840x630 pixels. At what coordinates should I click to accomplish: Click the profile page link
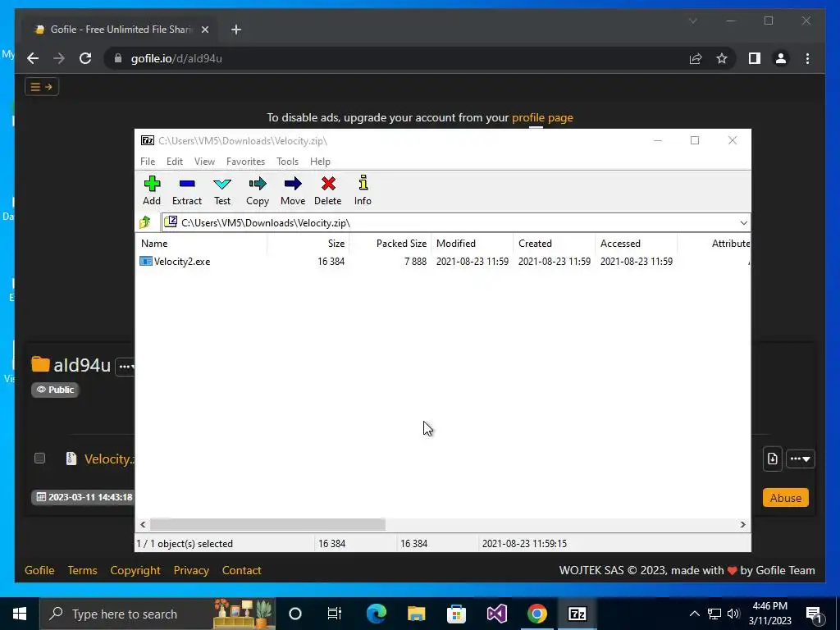click(x=542, y=118)
